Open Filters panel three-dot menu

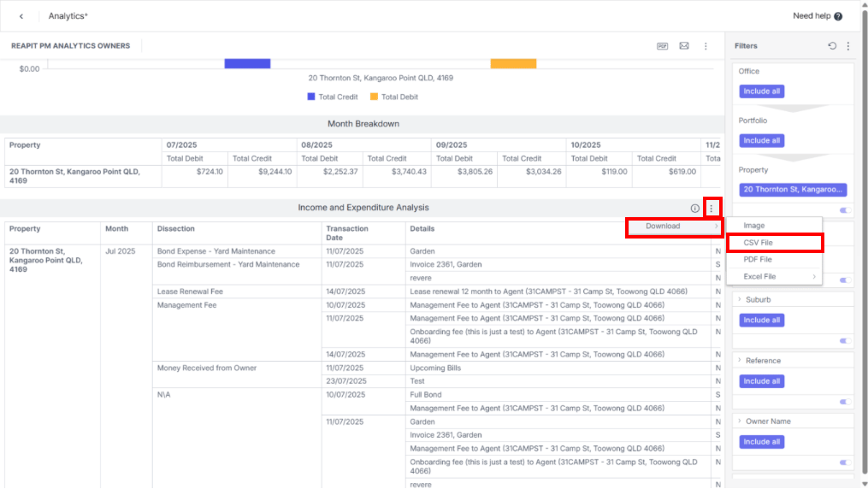coord(848,46)
